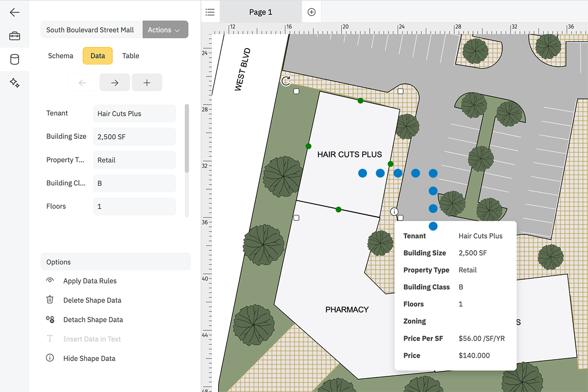Select the Page 1 tab
The image size is (588, 392).
(x=261, y=12)
